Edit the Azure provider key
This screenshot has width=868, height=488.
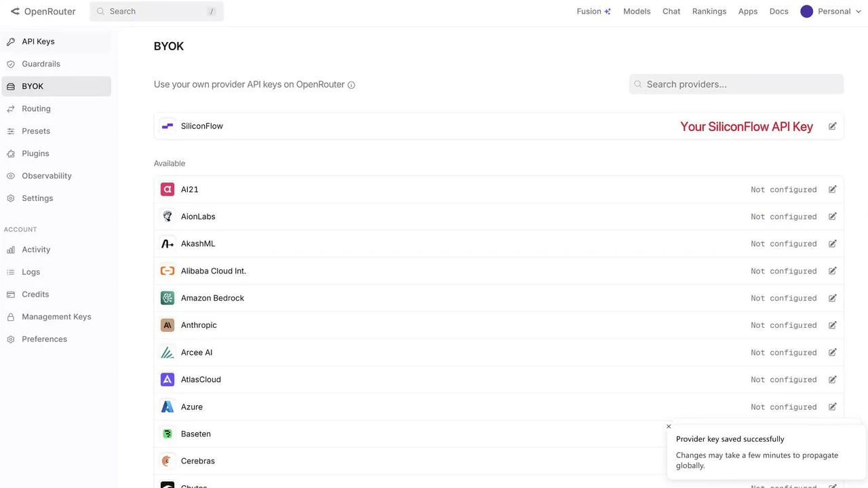[x=832, y=407]
